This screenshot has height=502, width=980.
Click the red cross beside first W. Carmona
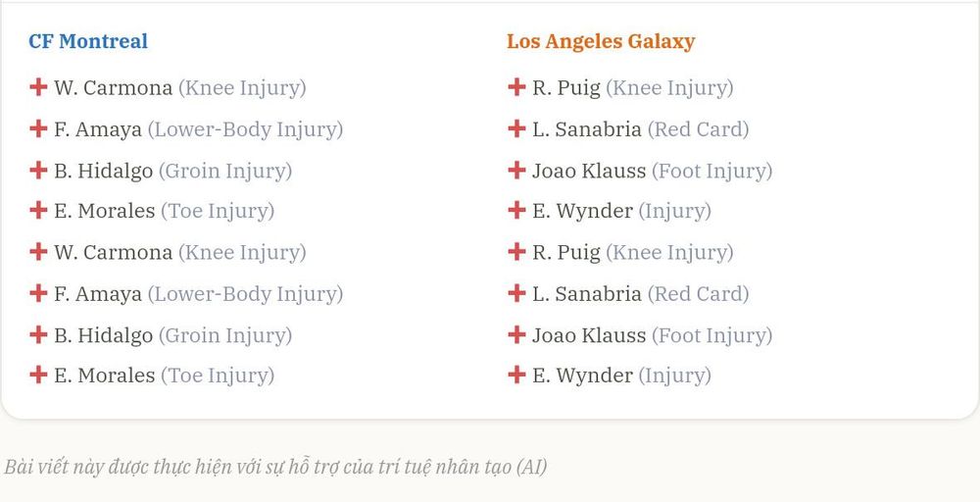tap(38, 87)
